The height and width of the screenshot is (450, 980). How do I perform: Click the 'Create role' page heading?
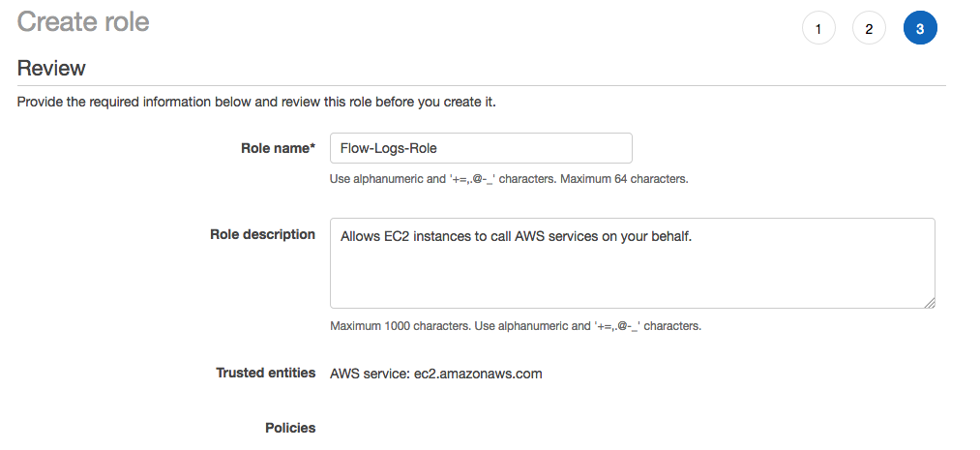pos(83,22)
